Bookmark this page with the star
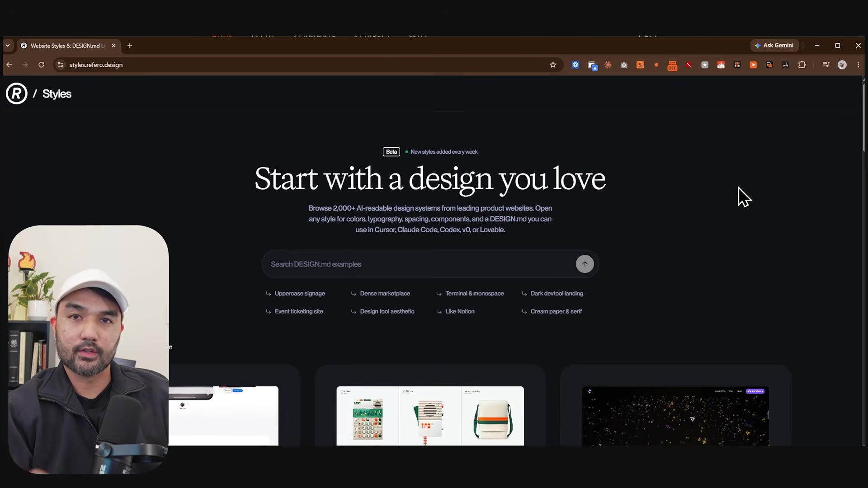 click(x=553, y=65)
